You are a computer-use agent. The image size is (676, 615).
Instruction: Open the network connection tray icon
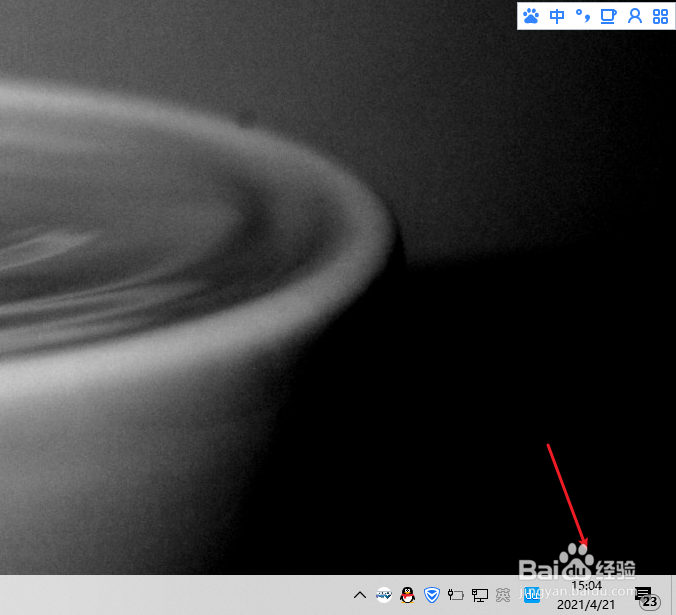click(x=479, y=595)
